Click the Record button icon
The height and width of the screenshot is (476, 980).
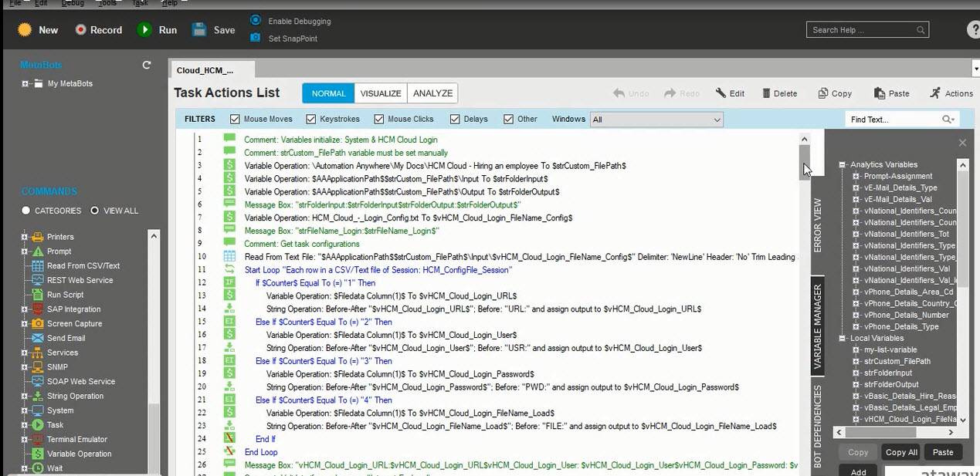pyautogui.click(x=81, y=30)
